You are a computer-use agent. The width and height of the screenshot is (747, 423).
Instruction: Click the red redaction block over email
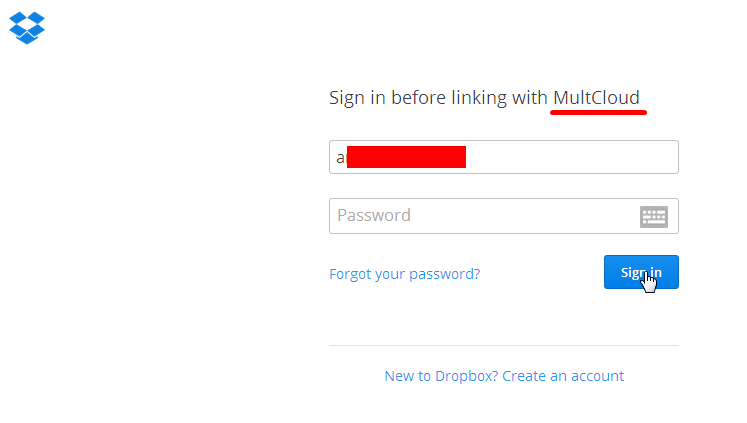click(x=406, y=158)
